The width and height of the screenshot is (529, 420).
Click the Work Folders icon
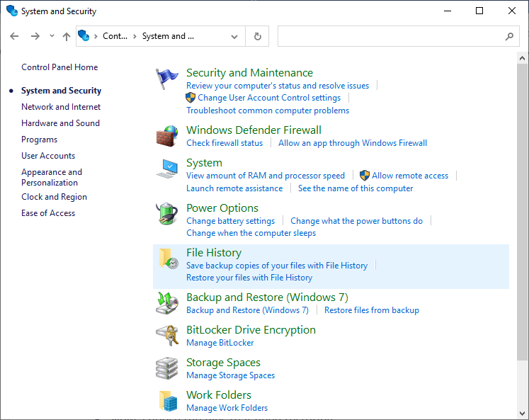(x=168, y=401)
